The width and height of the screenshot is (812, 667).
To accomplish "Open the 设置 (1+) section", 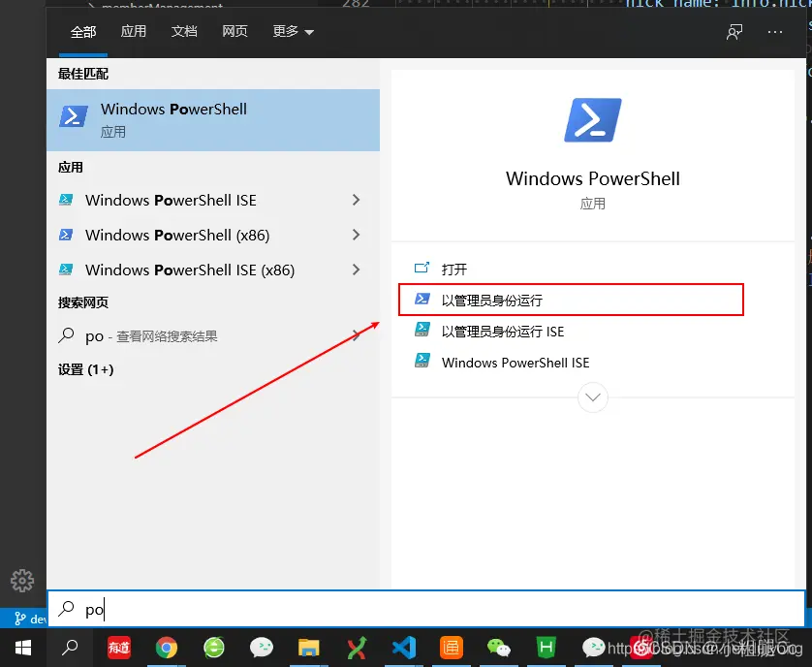I will (x=85, y=369).
